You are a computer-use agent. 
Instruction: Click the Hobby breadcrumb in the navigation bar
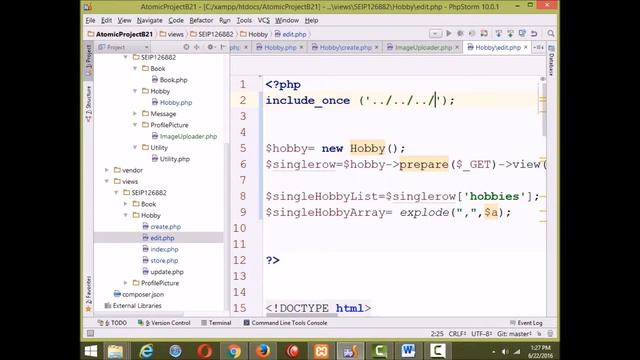click(254, 34)
